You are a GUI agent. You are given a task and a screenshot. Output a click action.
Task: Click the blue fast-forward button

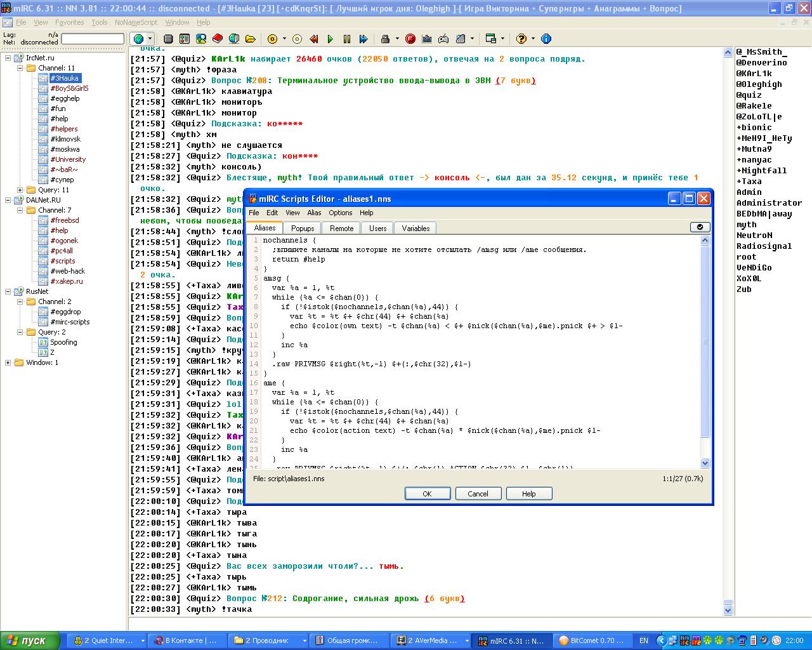(x=363, y=39)
